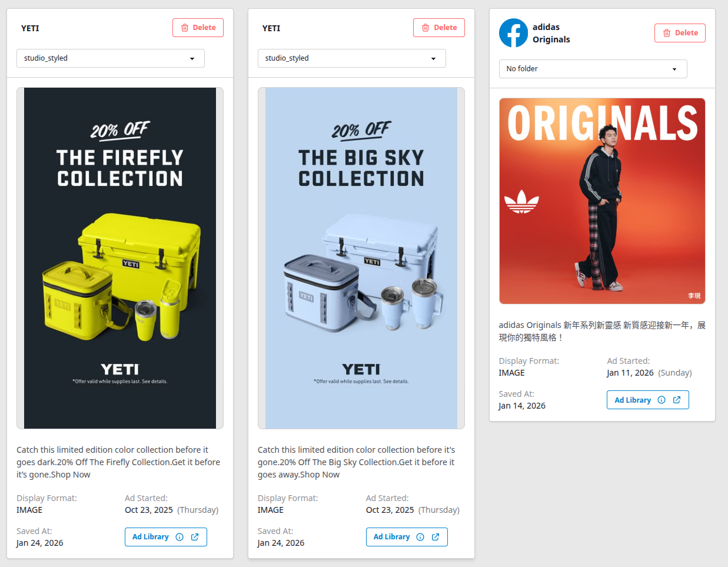
Task: Click the Facebook logo on adidas card
Action: click(513, 33)
